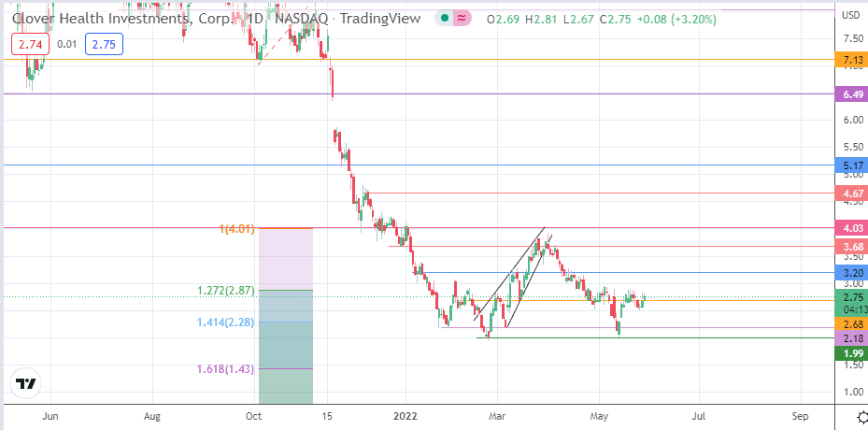Click the May date on time axis
This screenshot has width=868, height=430.
(x=600, y=416)
